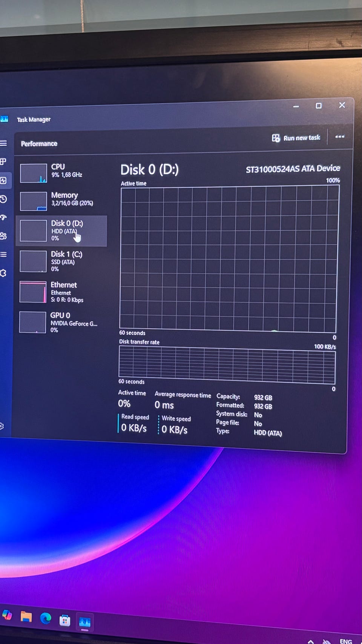Click the S: 0 R: 0 Kbps text
This screenshot has height=644, width=362.
tap(67, 300)
